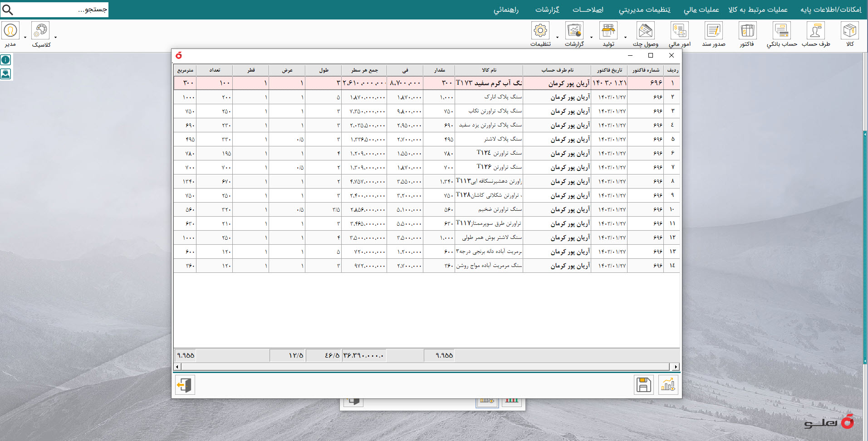Click the طرف حساب account party icon
The width and height of the screenshot is (868, 441).
[815, 31]
